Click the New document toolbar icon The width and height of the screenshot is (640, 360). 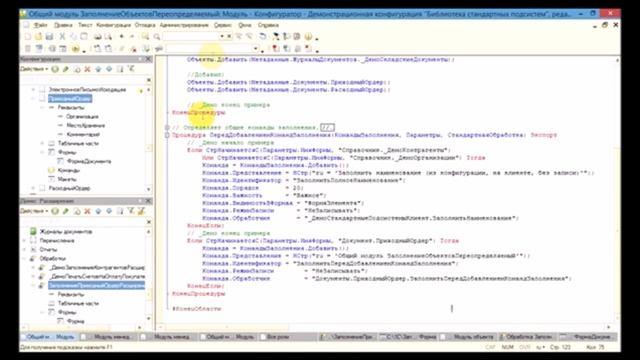28,37
